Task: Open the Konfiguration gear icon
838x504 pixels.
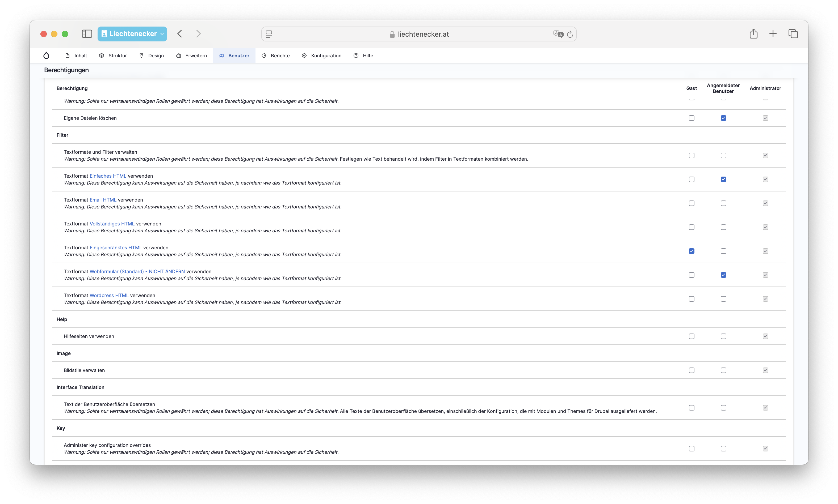Action: click(304, 55)
